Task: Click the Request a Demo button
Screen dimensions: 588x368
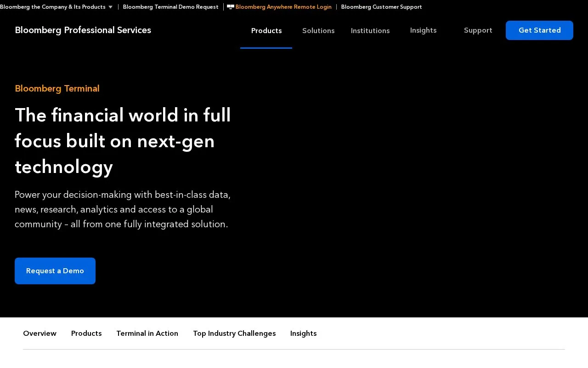Action: pyautogui.click(x=55, y=271)
